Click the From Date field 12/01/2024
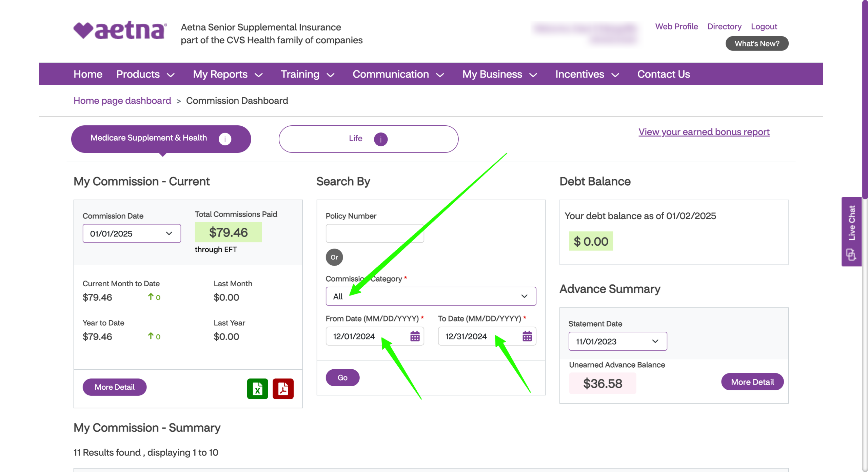The height and width of the screenshot is (472, 868). pyautogui.click(x=375, y=336)
